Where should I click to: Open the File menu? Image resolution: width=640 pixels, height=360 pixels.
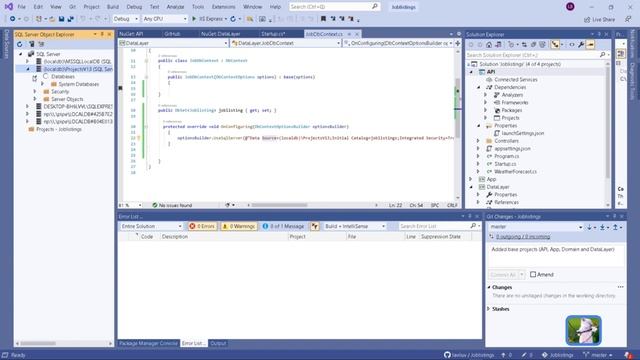click(x=22, y=7)
